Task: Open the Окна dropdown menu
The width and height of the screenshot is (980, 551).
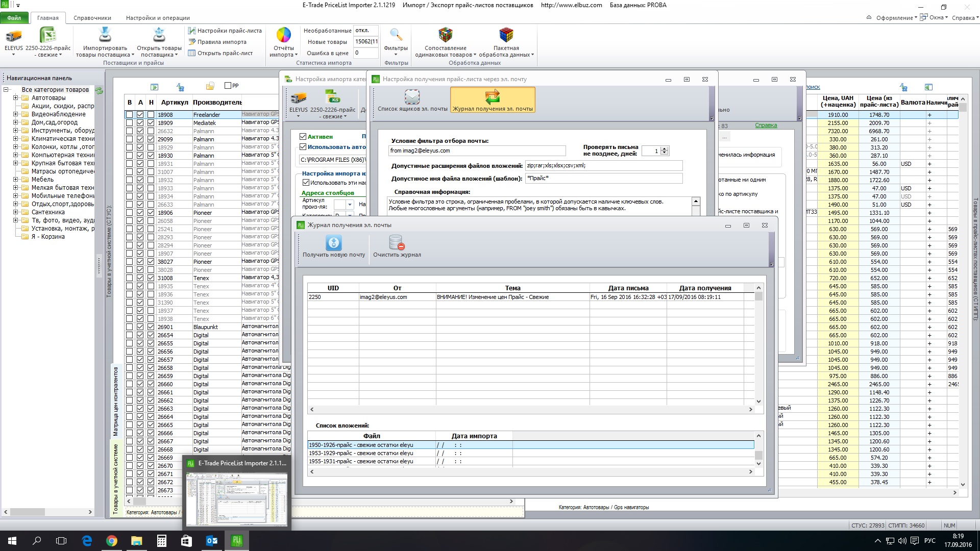Action: click(x=934, y=17)
